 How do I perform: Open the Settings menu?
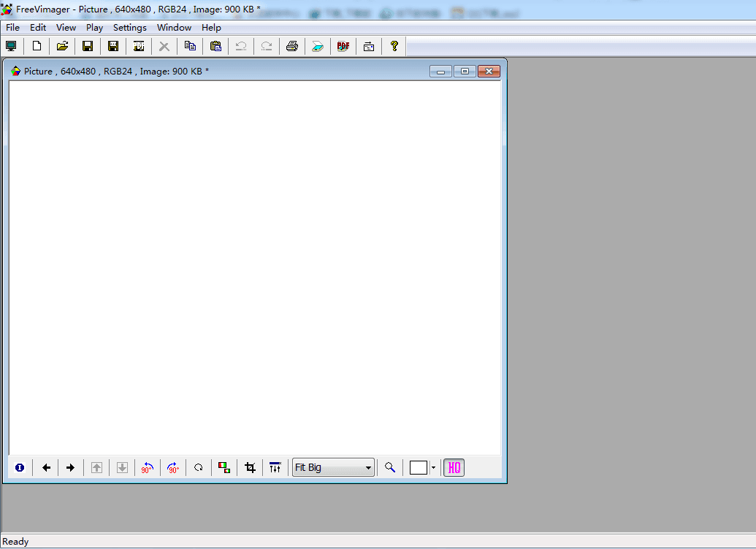click(x=129, y=28)
